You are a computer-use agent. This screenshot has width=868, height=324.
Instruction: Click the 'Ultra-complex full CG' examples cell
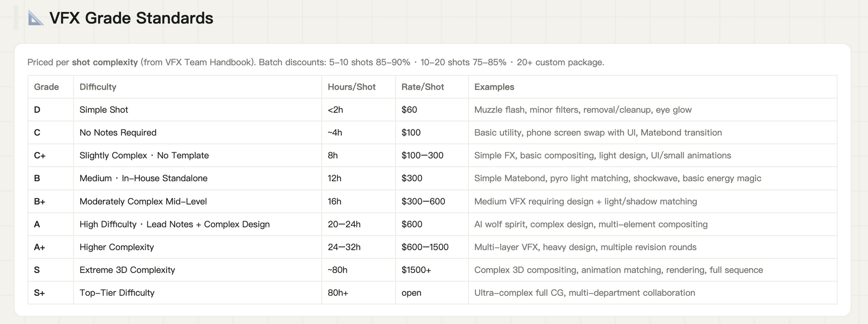pyautogui.click(x=653, y=293)
